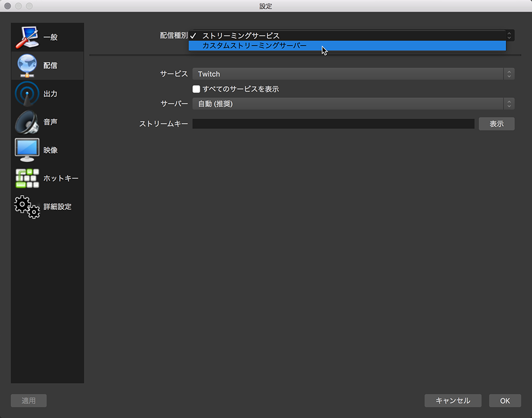Click the ストリームキー input field
Viewport: 532px width, 418px height.
point(333,124)
